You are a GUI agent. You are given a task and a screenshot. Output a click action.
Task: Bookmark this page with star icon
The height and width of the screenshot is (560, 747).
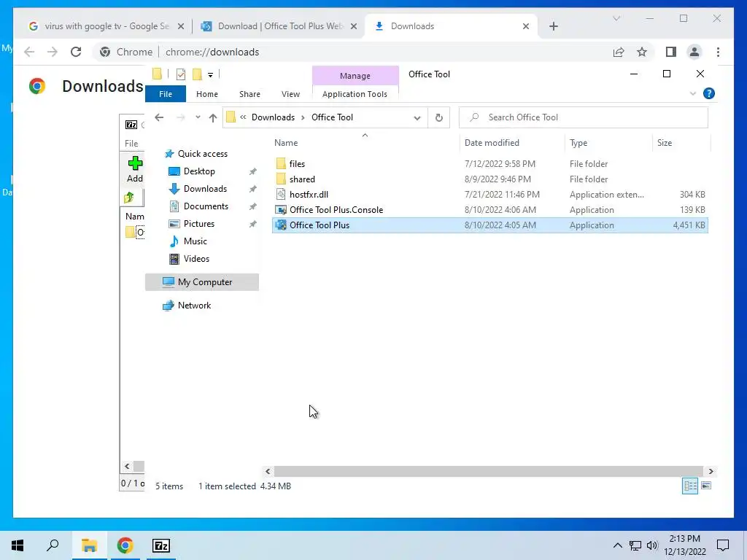tap(642, 52)
